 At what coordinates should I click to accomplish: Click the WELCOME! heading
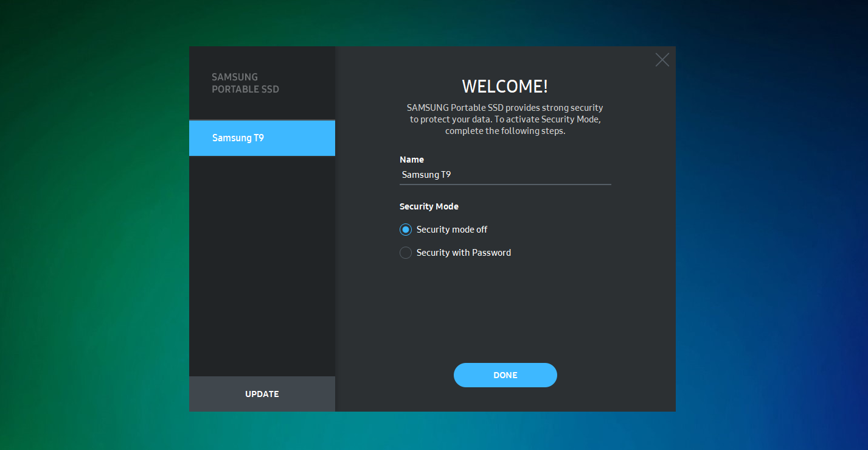505,86
